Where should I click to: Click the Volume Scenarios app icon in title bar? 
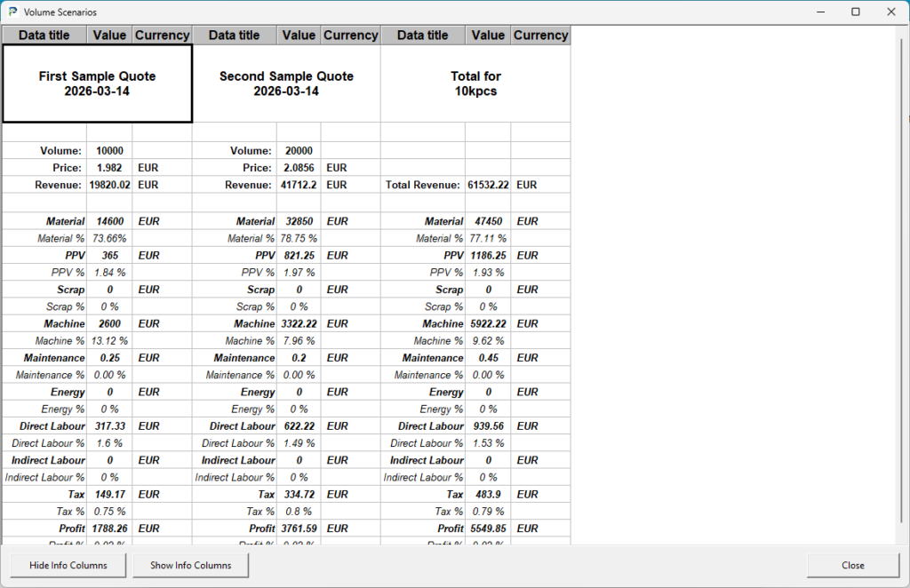coord(12,12)
